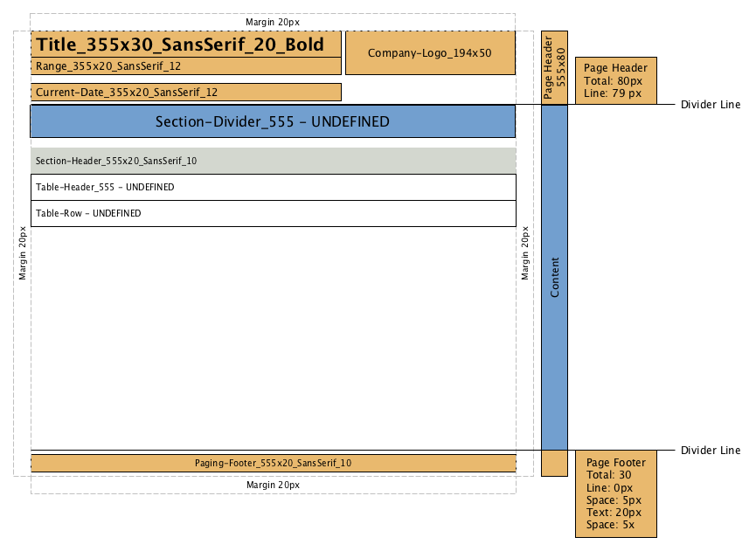Select the blue Section-Divider_555 bar
The width and height of the screenshot is (756, 551).
click(x=273, y=121)
